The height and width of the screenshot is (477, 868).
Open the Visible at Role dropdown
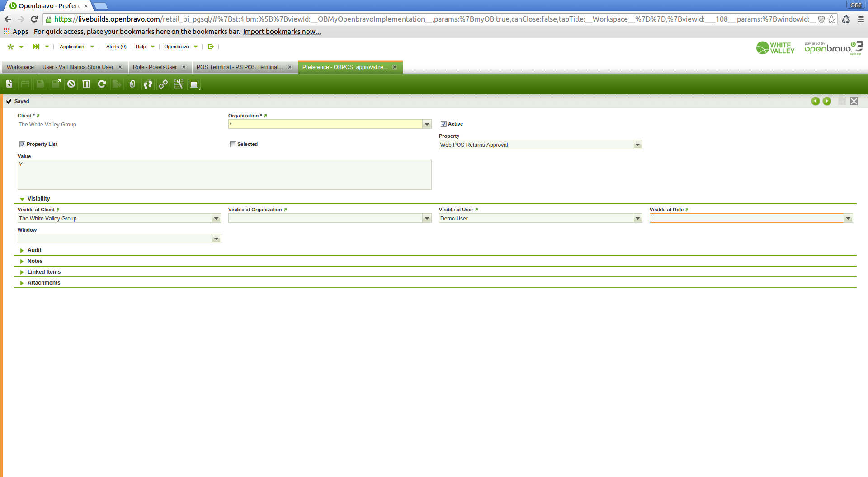point(848,219)
